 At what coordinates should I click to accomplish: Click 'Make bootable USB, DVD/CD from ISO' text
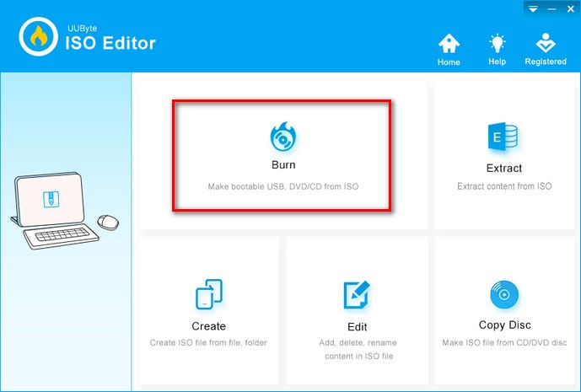[283, 186]
